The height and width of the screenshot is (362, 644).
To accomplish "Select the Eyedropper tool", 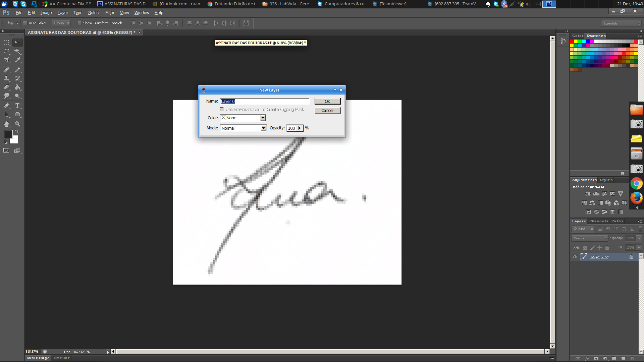I will (x=18, y=60).
